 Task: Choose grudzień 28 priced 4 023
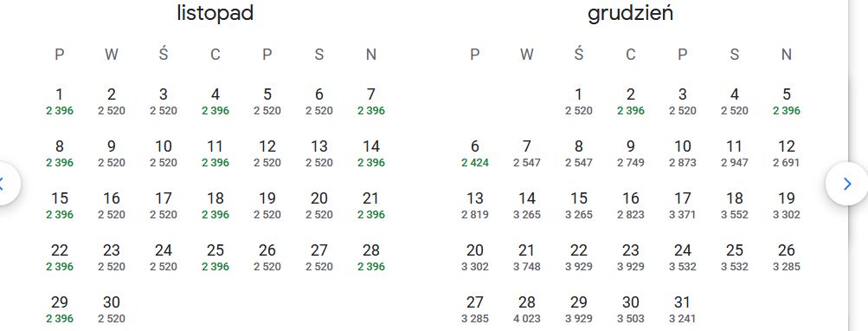point(527,309)
